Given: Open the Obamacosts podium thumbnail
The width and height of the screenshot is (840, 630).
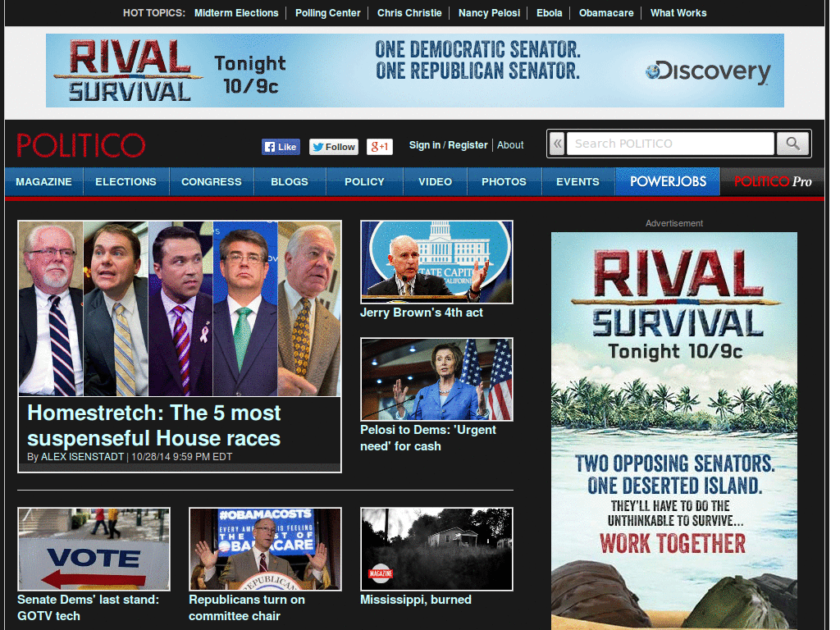Looking at the screenshot, I should pyautogui.click(x=265, y=549).
